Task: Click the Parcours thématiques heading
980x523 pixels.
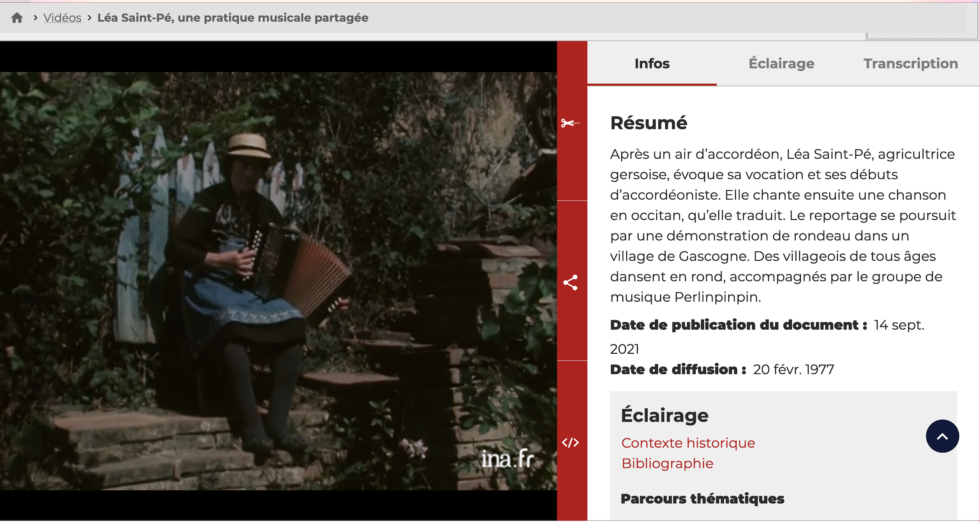Action: tap(702, 498)
